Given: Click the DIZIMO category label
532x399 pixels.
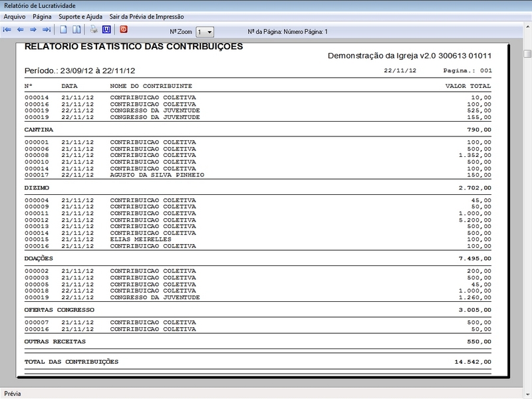Looking at the screenshot, I should 37,188.
